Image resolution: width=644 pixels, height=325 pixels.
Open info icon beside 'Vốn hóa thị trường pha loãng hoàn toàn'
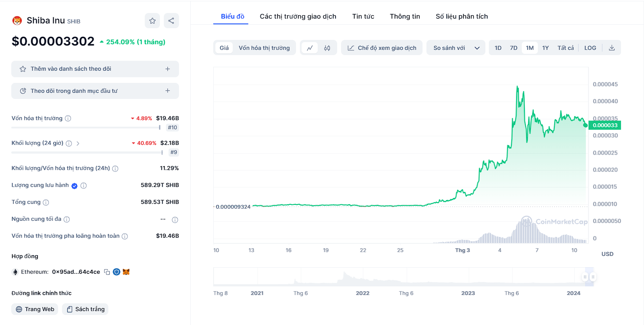point(125,236)
